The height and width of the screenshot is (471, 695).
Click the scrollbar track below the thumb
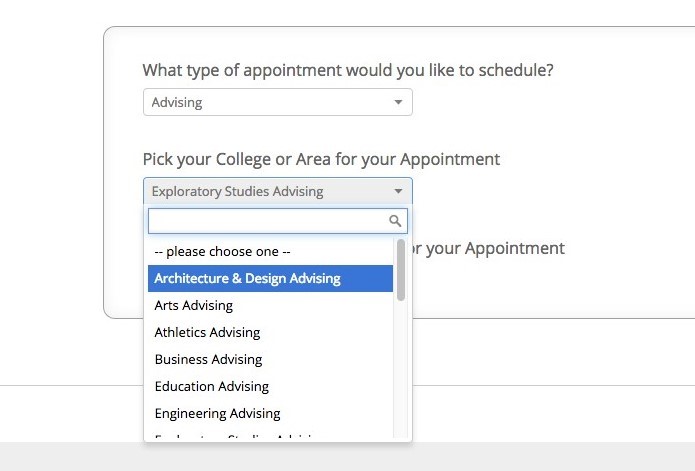[401, 370]
